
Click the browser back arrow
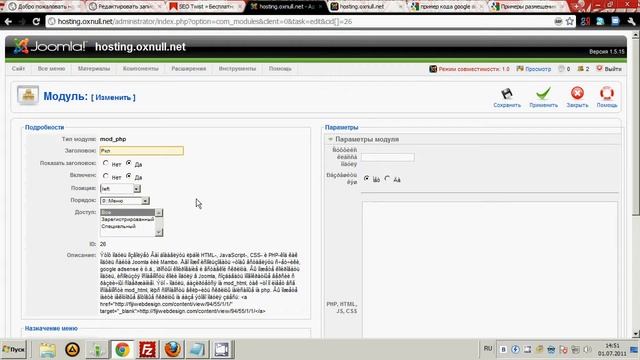(8, 21)
